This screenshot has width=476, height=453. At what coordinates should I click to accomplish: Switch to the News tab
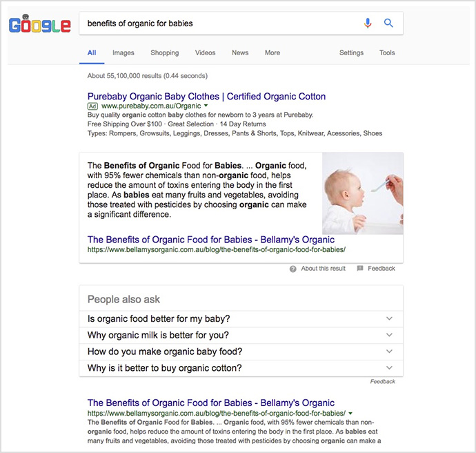240,53
